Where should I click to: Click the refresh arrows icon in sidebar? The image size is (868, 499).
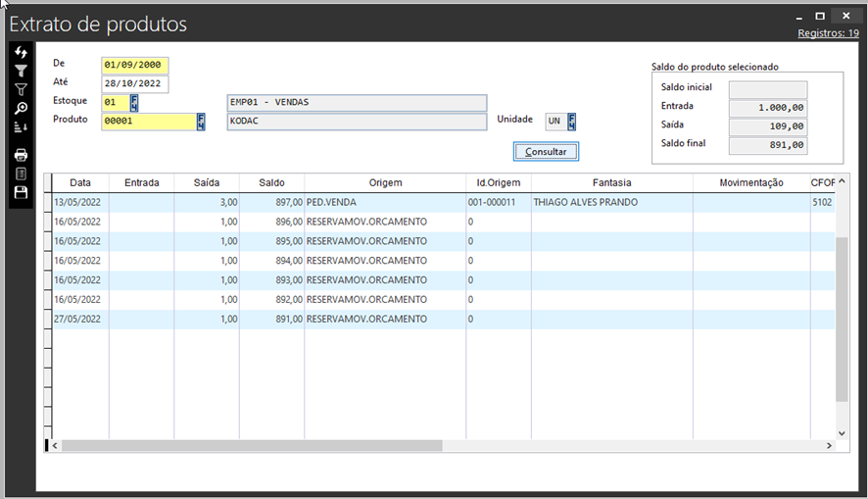point(21,52)
